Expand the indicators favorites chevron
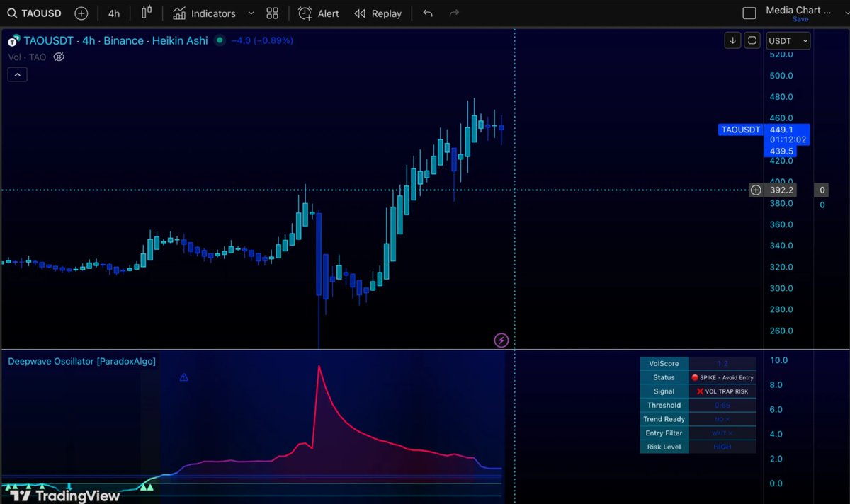Image resolution: width=850 pixels, height=504 pixels. point(251,13)
